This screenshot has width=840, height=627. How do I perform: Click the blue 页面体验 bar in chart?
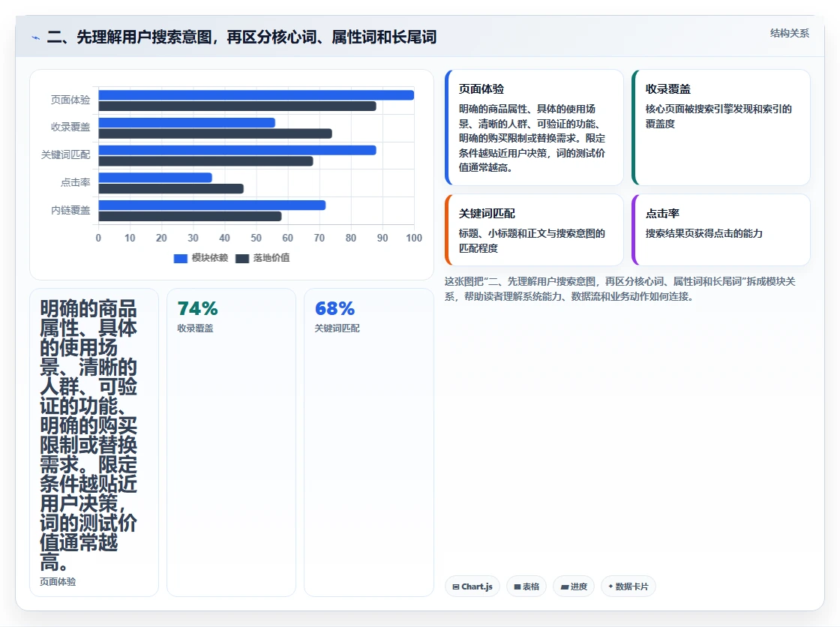[256, 94]
